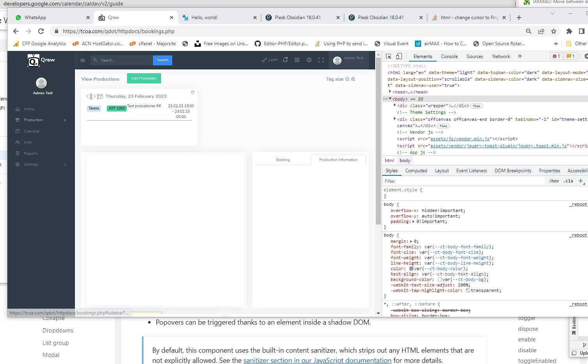The width and height of the screenshot is (588, 364).
Task: Toggle the sidebar hamburger menu
Action: 83,60
